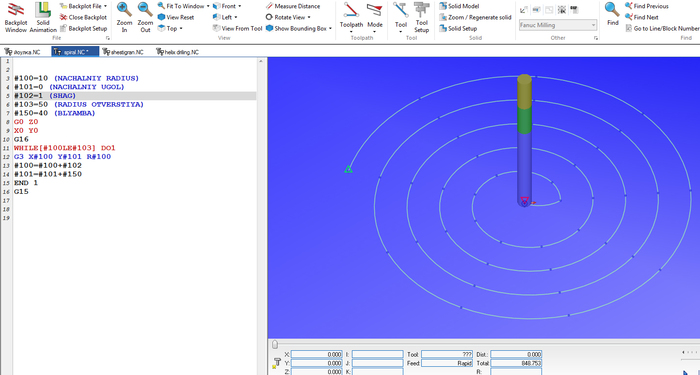Click Go to Line/Block Number
Image resolution: width=700 pixels, height=375 pixels.
(662, 29)
